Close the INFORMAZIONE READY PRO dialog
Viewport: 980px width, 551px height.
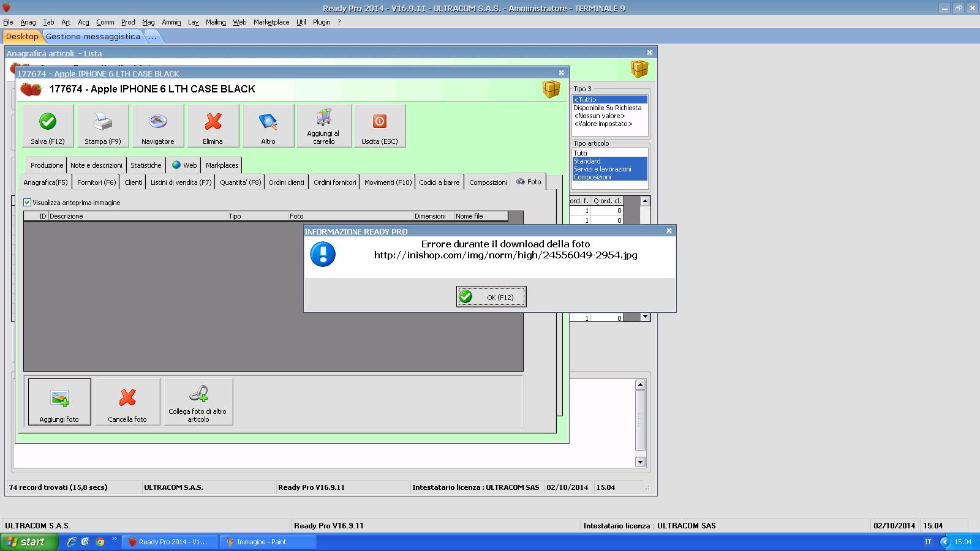pyautogui.click(x=669, y=231)
